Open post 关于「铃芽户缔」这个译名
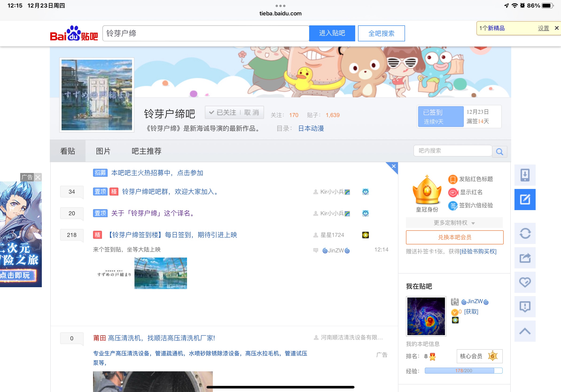Screen dimensions: 561x392 153,213
